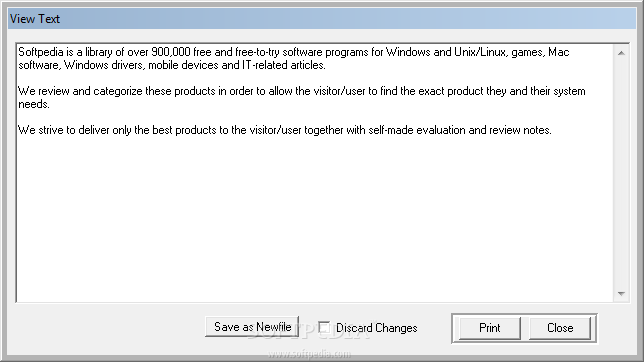Close the View Text dialog

point(560,328)
